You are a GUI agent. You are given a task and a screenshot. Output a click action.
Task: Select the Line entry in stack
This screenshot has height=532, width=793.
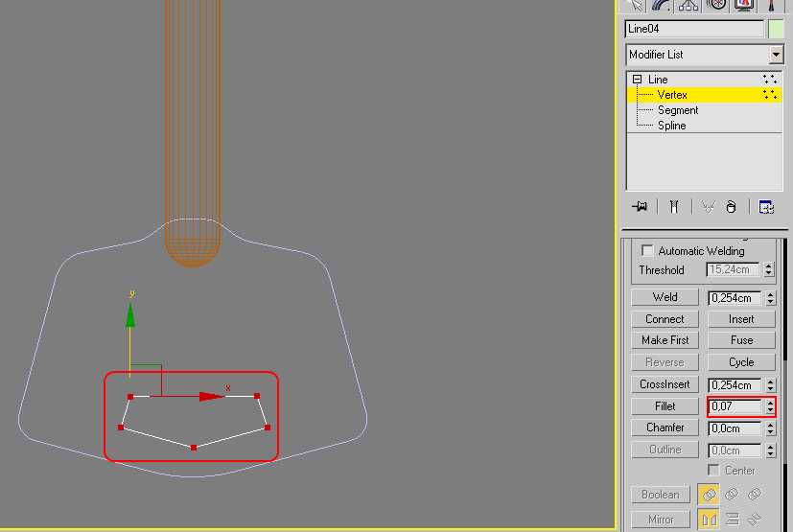705,80
